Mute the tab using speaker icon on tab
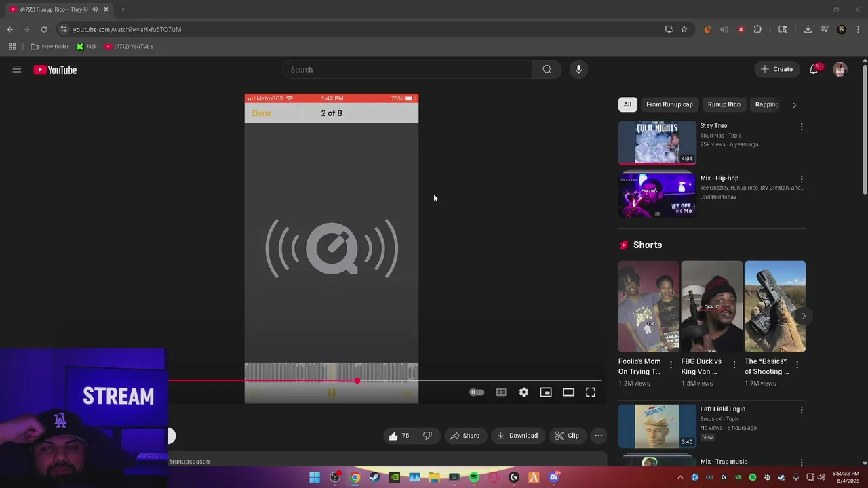868x488 pixels. click(95, 9)
